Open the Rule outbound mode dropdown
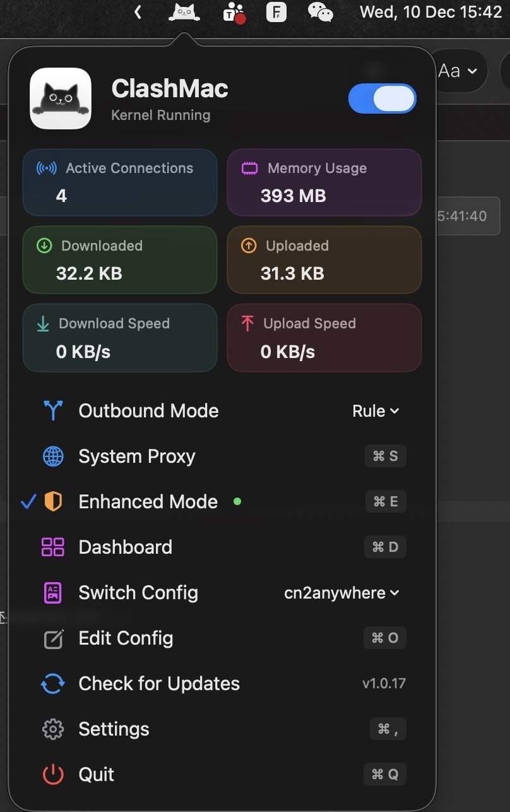Image resolution: width=510 pixels, height=812 pixels. click(x=376, y=411)
